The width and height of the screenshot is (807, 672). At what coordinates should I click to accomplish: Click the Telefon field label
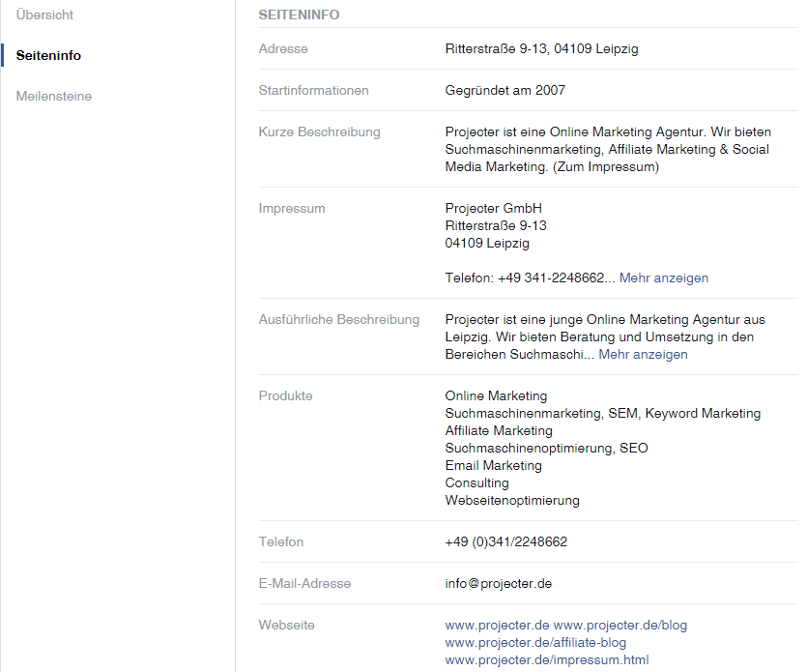pyautogui.click(x=281, y=542)
